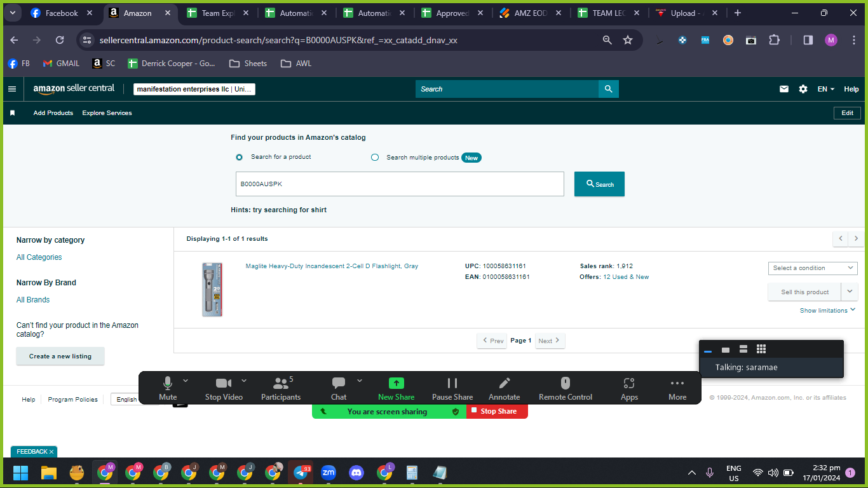Expand Show limitations

pyautogui.click(x=827, y=311)
